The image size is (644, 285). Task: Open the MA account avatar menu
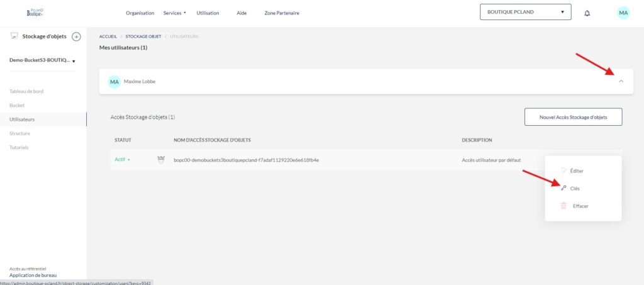pos(623,13)
